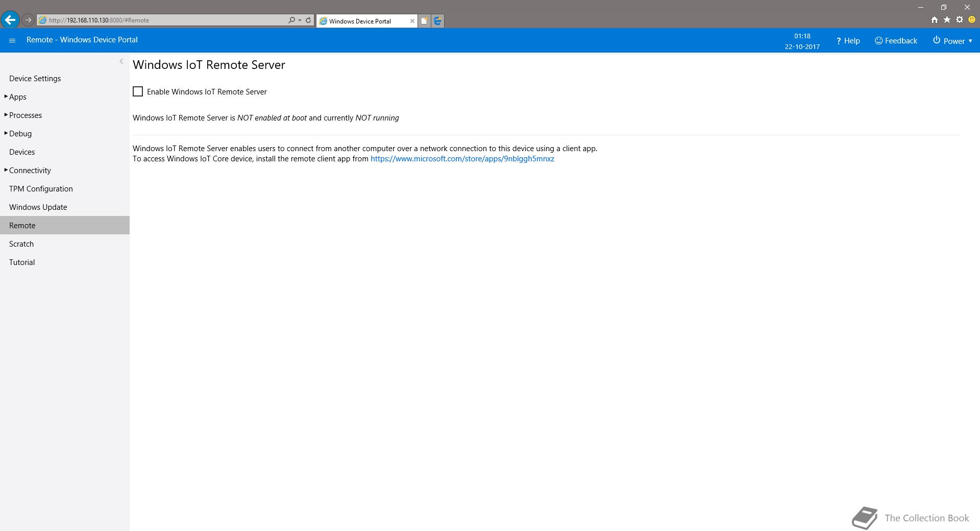Viewport: 980px width, 531px height.
Task: Expand the Debug section arrow
Action: [x=6, y=133]
